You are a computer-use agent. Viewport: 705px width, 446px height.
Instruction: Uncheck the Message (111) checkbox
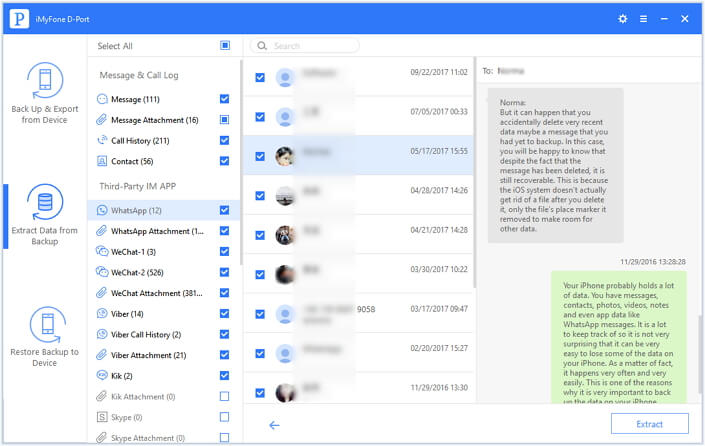224,99
